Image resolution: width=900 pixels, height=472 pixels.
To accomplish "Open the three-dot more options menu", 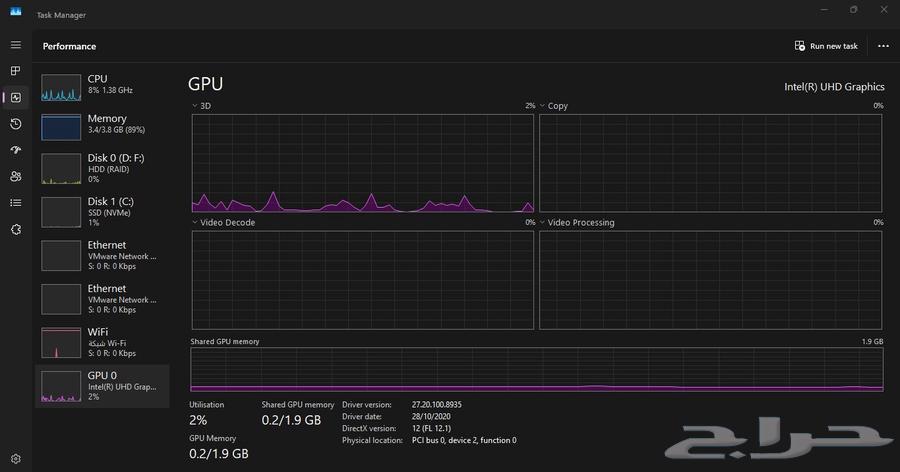I will pyautogui.click(x=883, y=46).
